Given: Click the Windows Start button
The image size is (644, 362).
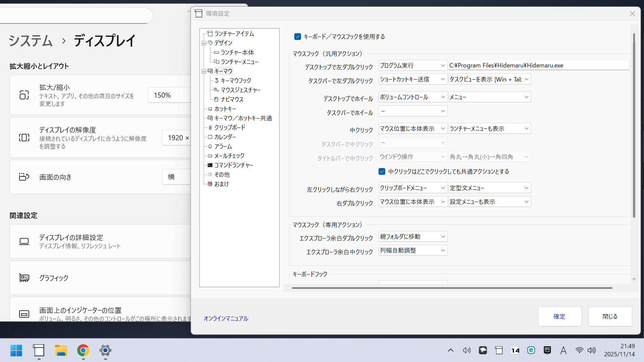Looking at the screenshot, I should [16, 351].
